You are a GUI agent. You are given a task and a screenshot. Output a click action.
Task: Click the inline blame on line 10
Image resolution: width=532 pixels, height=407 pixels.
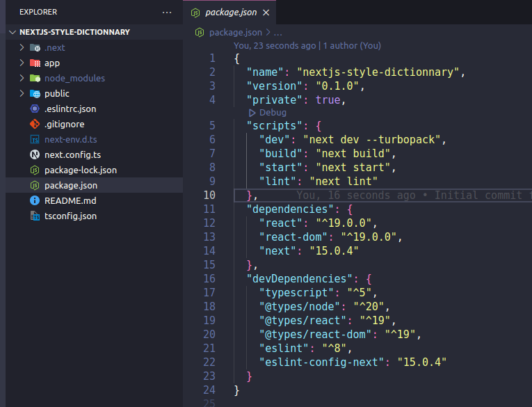[x=414, y=195]
